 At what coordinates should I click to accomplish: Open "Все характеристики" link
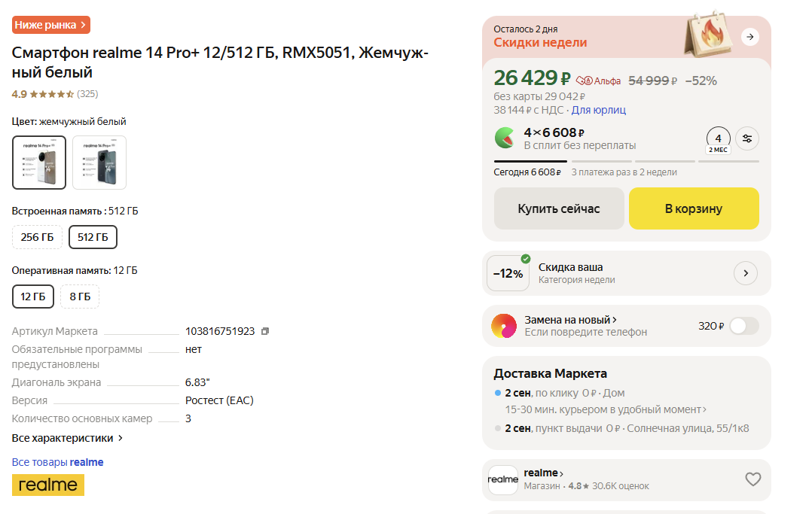(67, 438)
